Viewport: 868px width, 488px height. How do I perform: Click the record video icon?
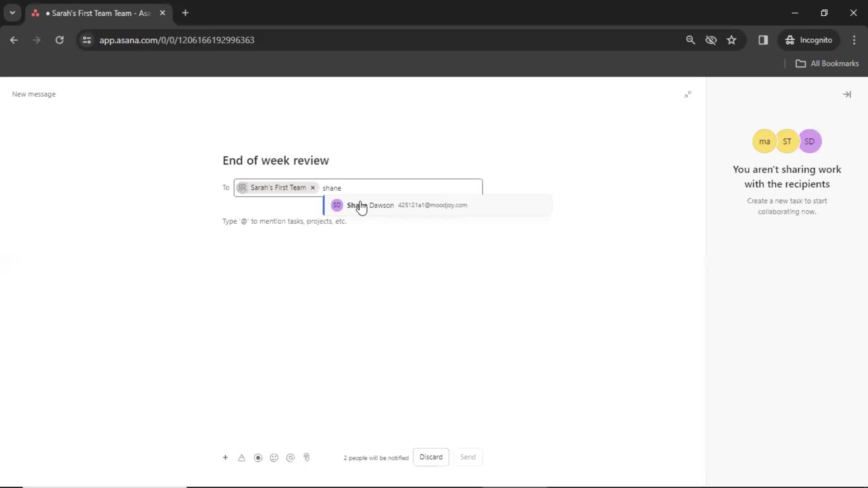(x=258, y=458)
